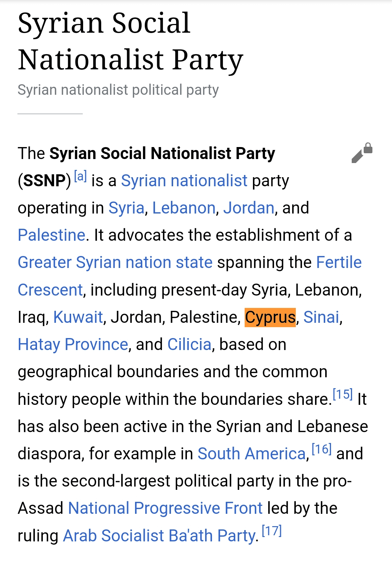This screenshot has height=561, width=392.
Task: Click Arab Socialist Ba'ath Party link
Action: click(x=159, y=536)
